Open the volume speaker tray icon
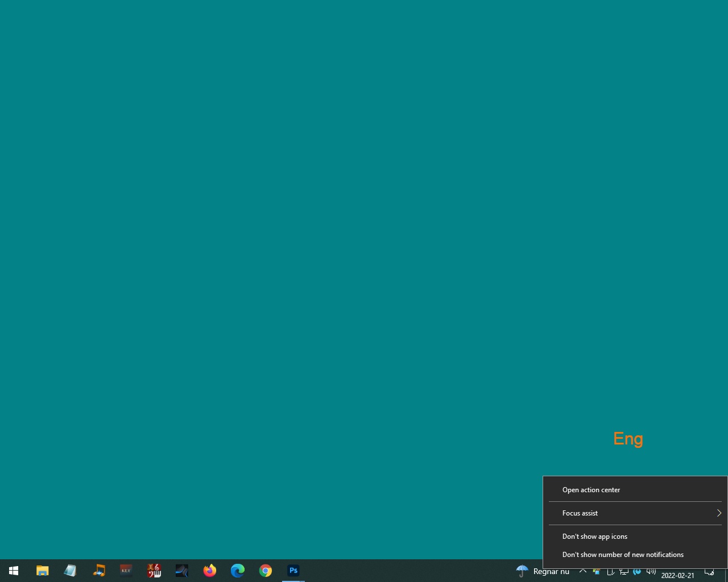This screenshot has width=728, height=582. 651,571
